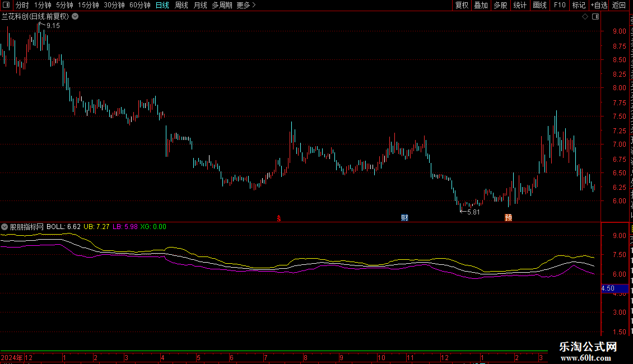Click the 5.81 low price label
Screen dimensions: 633x364
point(473,212)
